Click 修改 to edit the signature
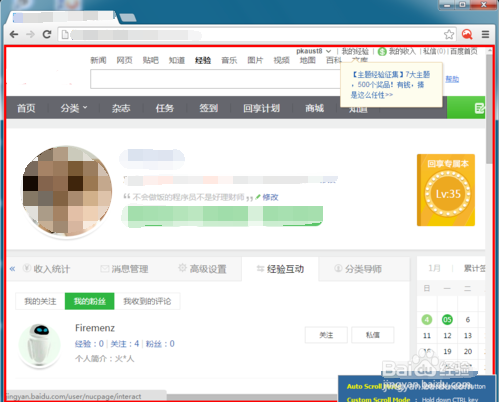This screenshot has width=499, height=402. tap(270, 197)
